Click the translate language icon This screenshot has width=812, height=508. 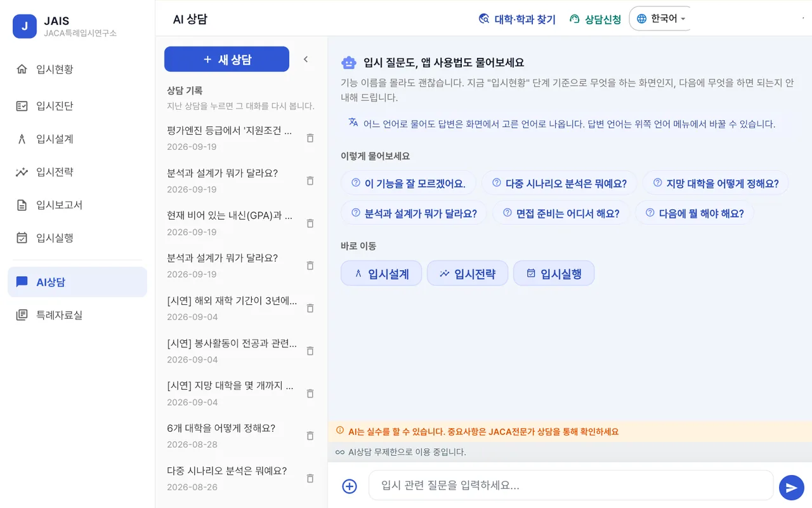[x=353, y=123]
